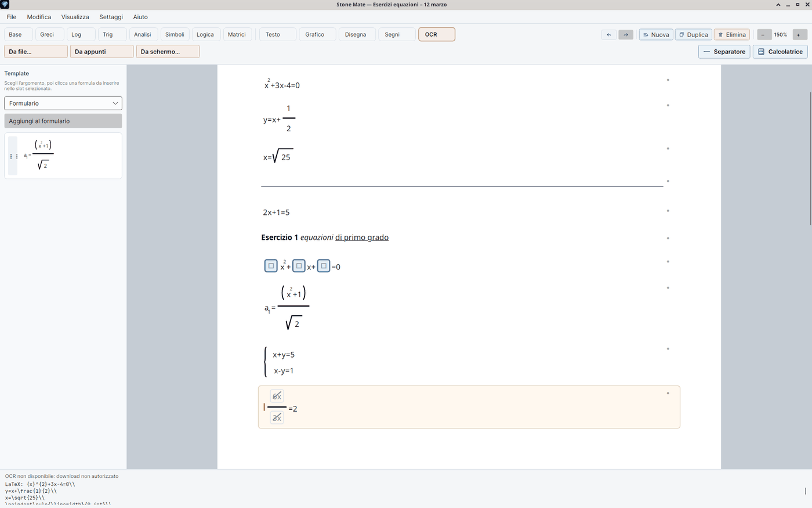Image resolution: width=812 pixels, height=508 pixels.
Task: Click the a₁ formula card in the formulario
Action: tap(63, 156)
